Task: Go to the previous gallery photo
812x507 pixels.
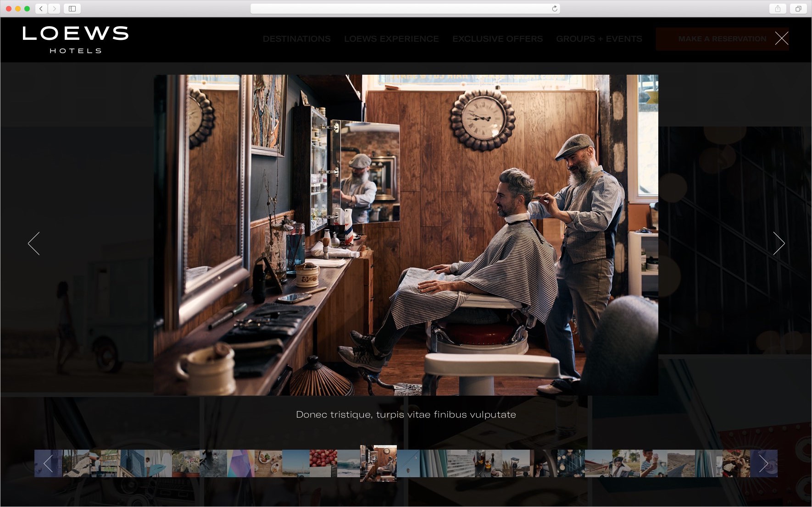Action: point(34,243)
